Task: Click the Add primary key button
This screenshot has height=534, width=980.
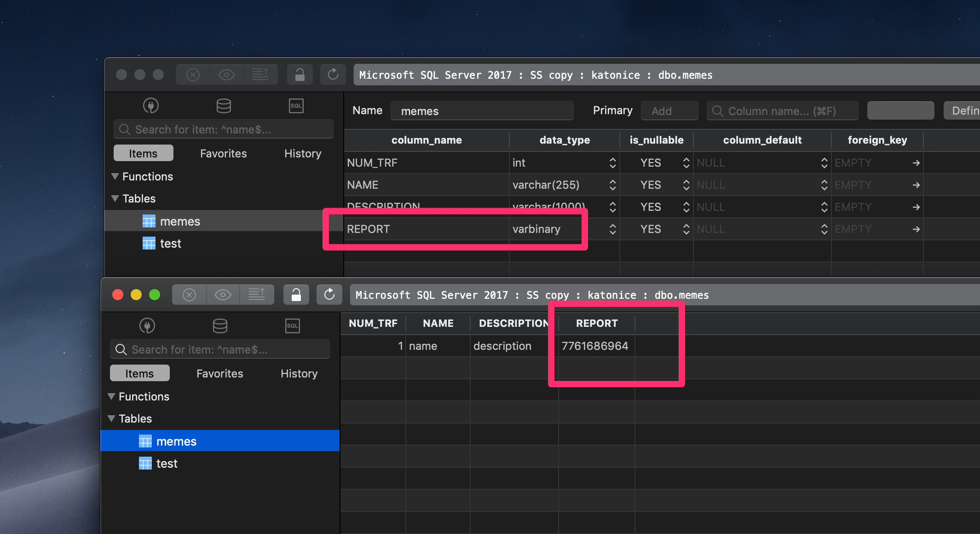Action: (669, 111)
